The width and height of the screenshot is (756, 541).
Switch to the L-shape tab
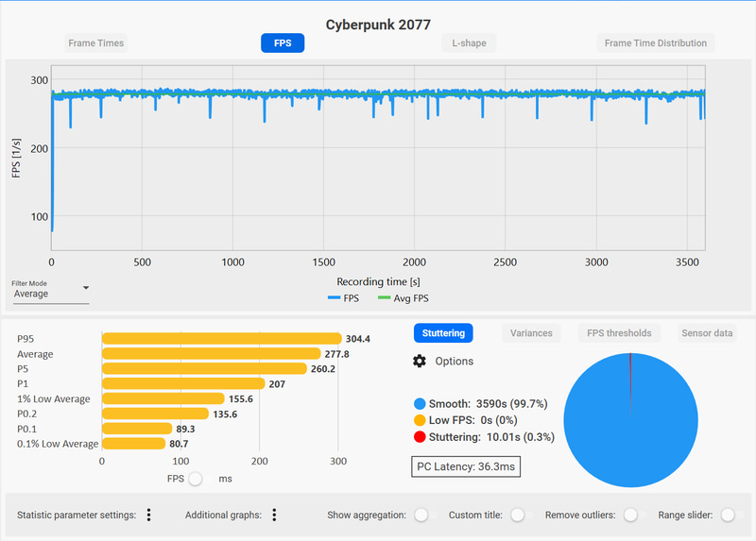tap(469, 42)
